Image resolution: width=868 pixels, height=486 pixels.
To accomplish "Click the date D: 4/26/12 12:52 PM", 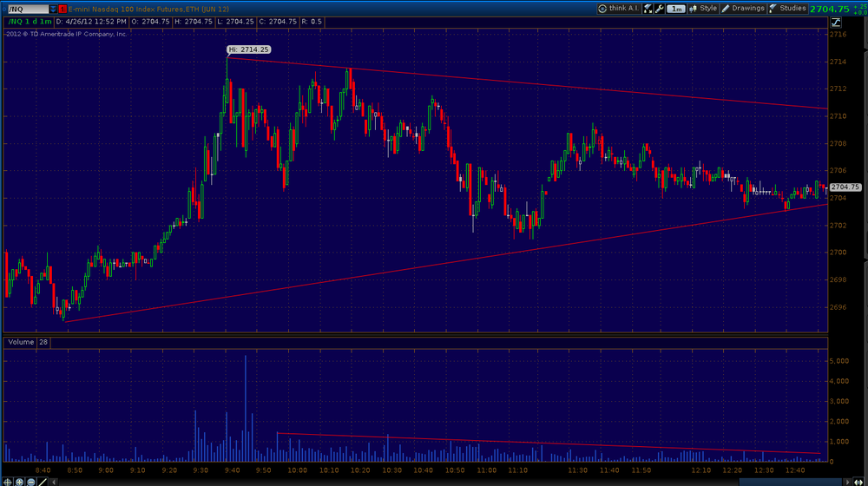I will 91,22.
